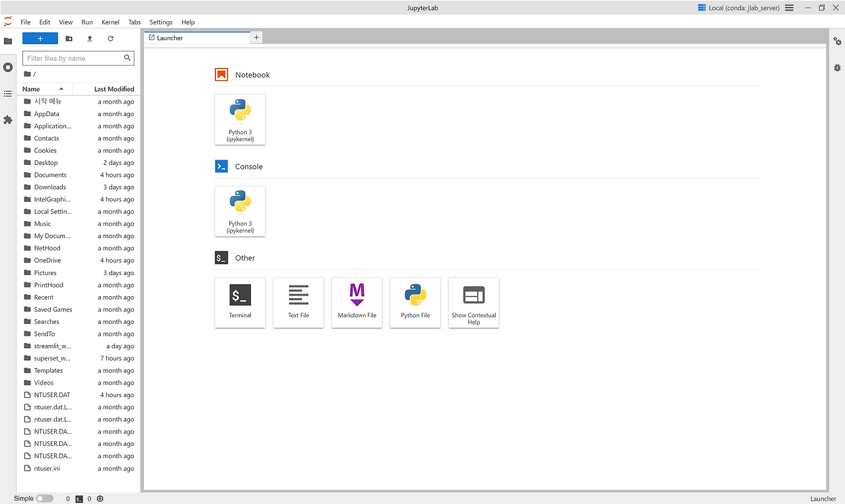Add a new tab with plus button

tap(257, 38)
